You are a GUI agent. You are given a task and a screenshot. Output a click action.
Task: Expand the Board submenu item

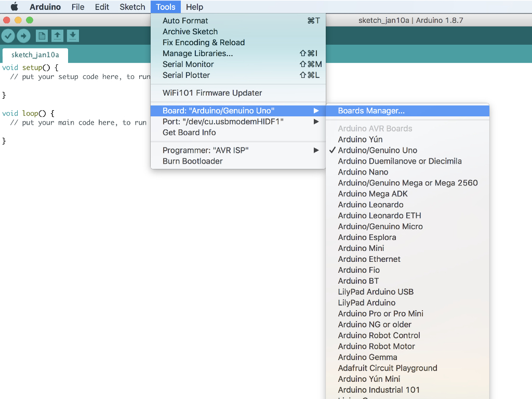click(x=238, y=111)
